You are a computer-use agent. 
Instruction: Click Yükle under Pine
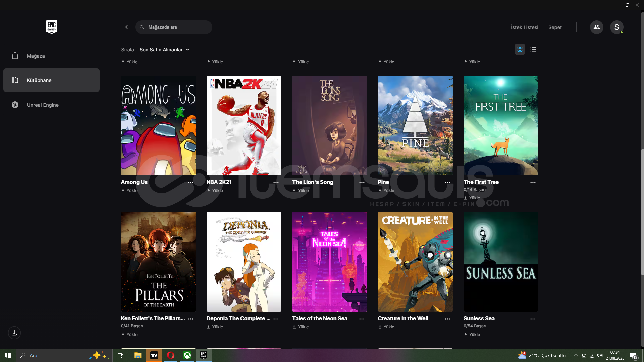[x=386, y=191]
